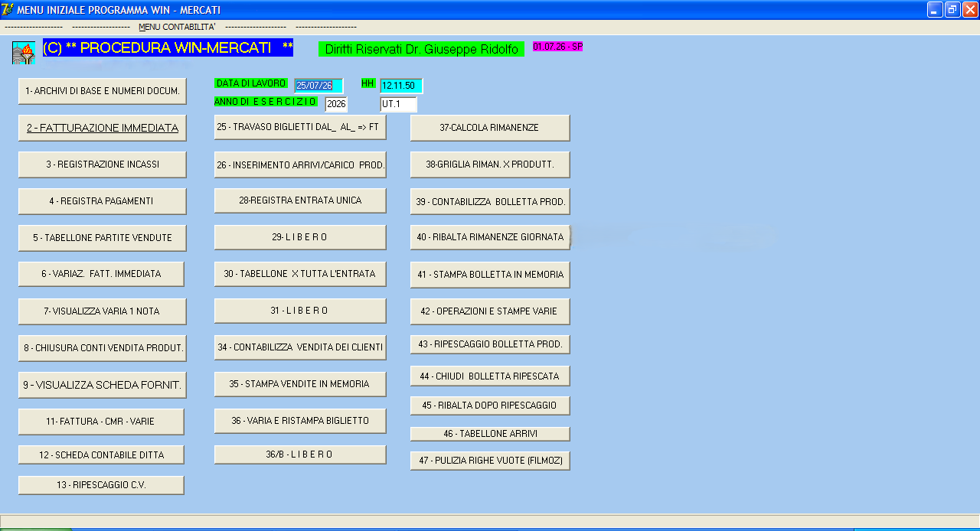980x531 pixels.
Task: Open 38-GRIGLIA RIMAN. X PRODUTT.
Action: [x=490, y=165]
